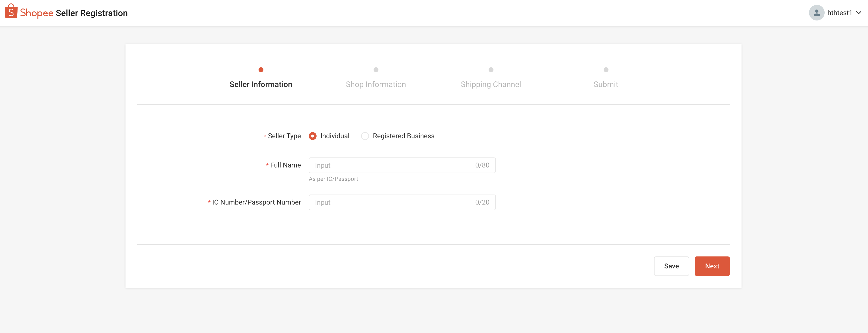Click the IC Number/Passport Number field

click(402, 202)
